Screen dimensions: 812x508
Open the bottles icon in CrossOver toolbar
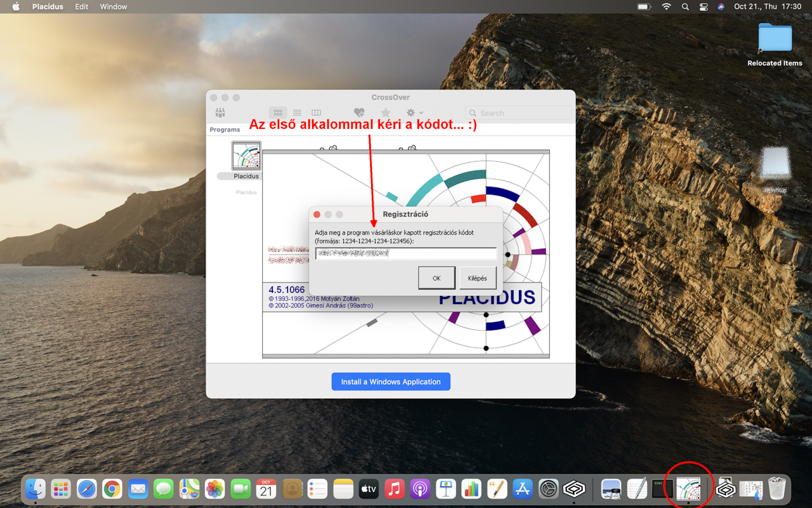pos(220,113)
